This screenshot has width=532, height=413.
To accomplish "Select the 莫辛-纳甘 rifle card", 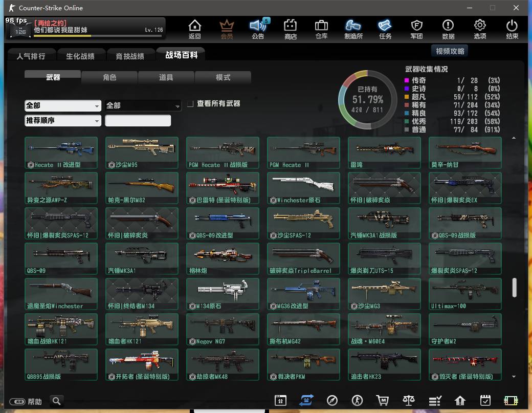I will [465, 153].
